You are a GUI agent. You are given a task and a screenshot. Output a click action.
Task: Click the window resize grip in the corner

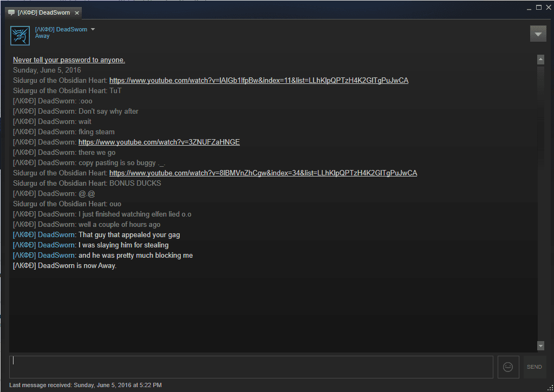pyautogui.click(x=550, y=388)
